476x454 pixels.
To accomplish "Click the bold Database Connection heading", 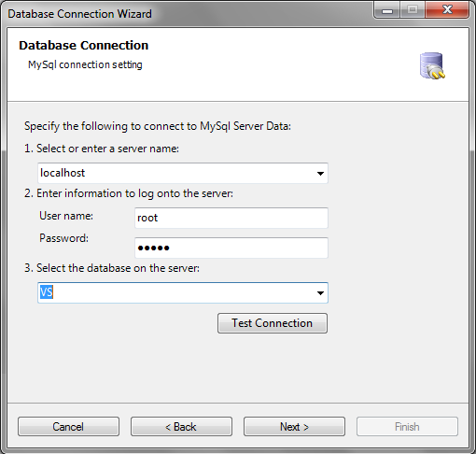I will point(84,46).
